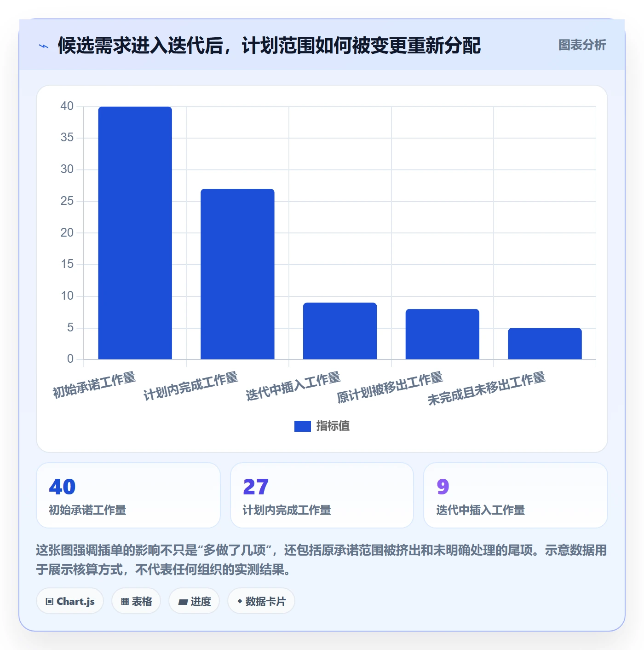Click the 未完成且未移出工作量 bar
Viewport: 644px width, 650px height.
click(x=545, y=343)
